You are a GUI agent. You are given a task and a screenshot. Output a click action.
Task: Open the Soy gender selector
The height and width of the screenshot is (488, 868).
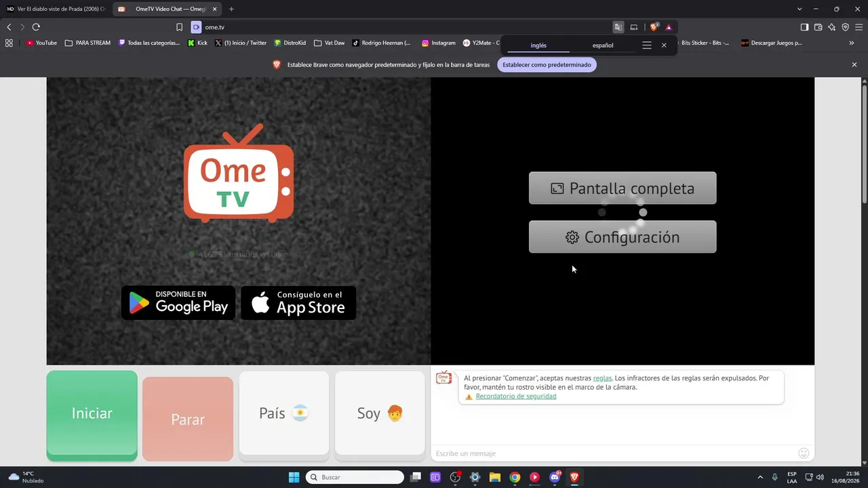coord(380,413)
